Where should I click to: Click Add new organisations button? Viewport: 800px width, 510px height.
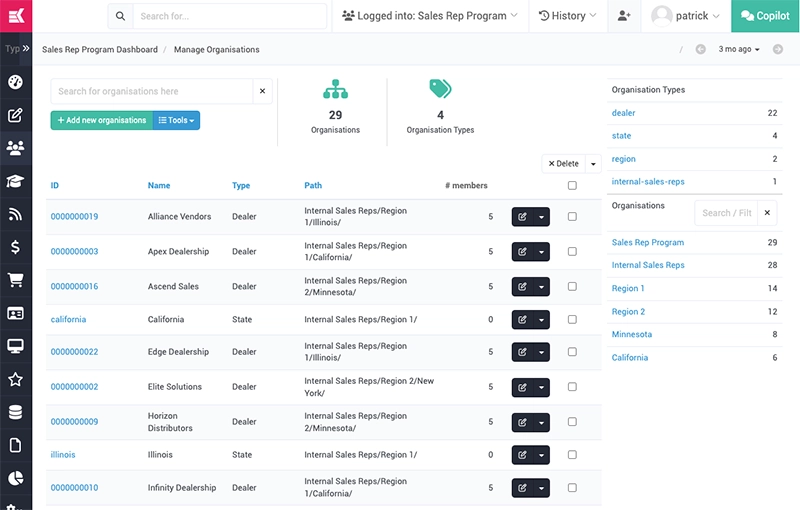coord(101,120)
